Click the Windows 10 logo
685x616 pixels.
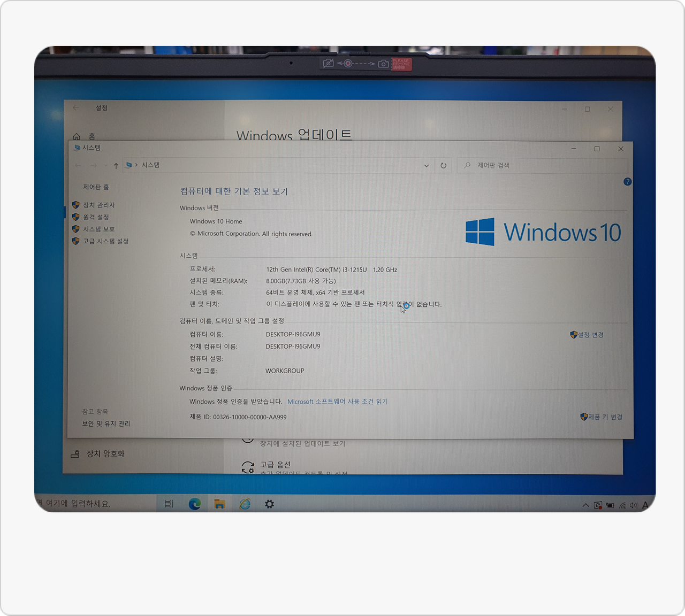pyautogui.click(x=543, y=232)
